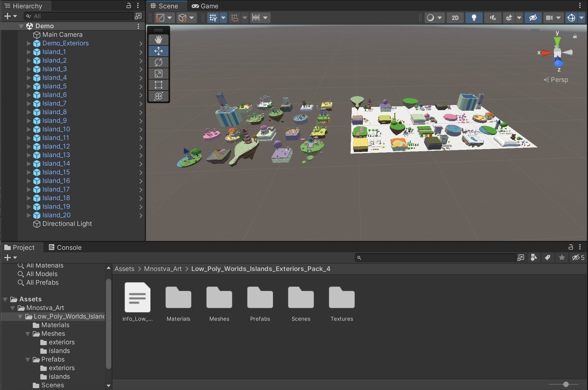Image resolution: width=588 pixels, height=390 pixels.
Task: Toggle scene lighting bulb button
Action: coord(474,18)
